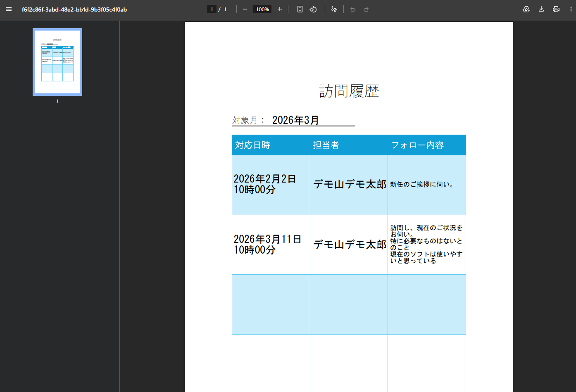Viewport: 576px width, 392px height.
Task: Click the fit to page icon
Action: (x=300, y=9)
